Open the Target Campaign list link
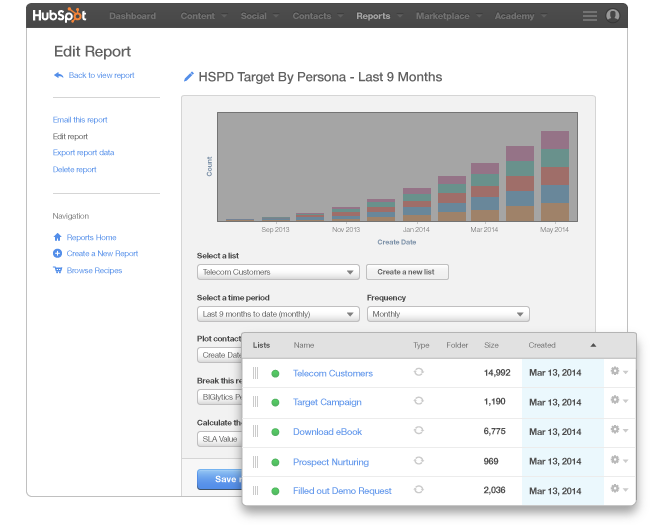The image size is (650, 525). (327, 402)
